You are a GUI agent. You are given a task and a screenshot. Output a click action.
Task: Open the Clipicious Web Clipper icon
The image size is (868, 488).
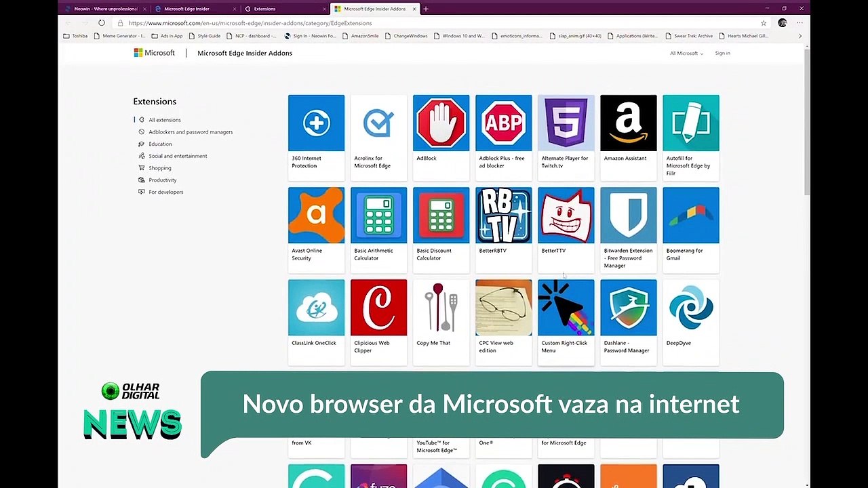point(378,307)
